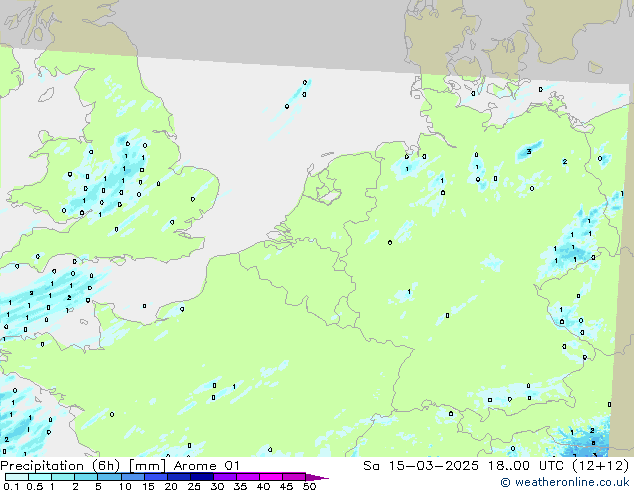634x490 pixels.
Task: Click the "40" legend scale label
Action: coord(263,486)
